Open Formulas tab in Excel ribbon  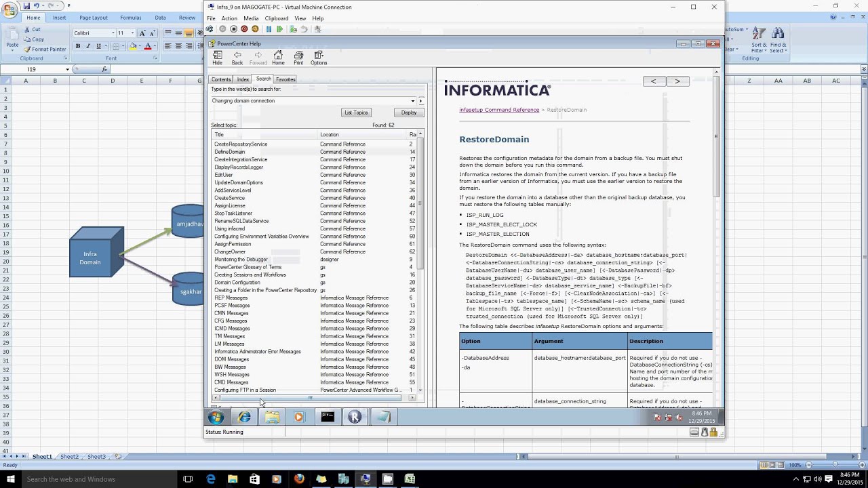[131, 18]
